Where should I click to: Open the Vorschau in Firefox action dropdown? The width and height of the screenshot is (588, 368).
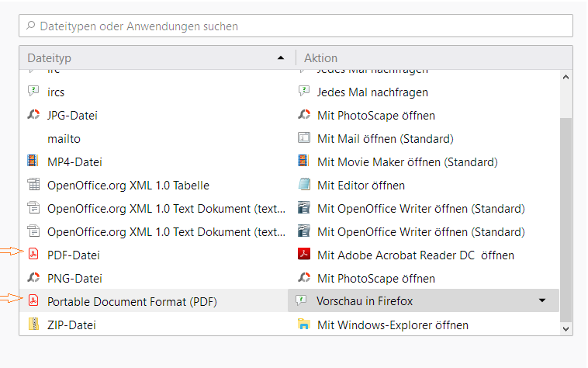click(541, 301)
